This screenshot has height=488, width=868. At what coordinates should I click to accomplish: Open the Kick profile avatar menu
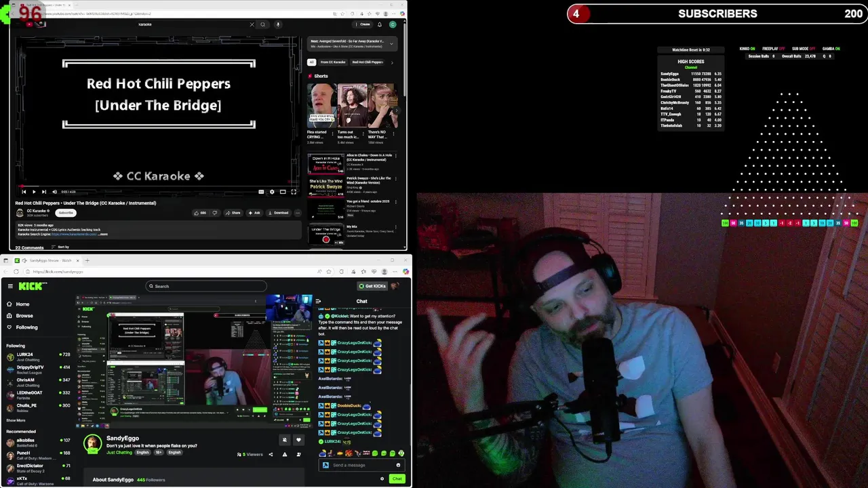[x=395, y=286]
